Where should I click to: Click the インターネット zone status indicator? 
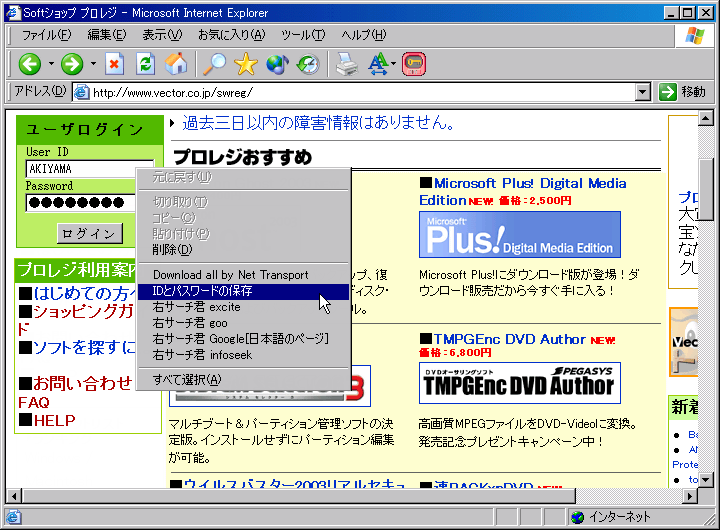[x=611, y=517]
